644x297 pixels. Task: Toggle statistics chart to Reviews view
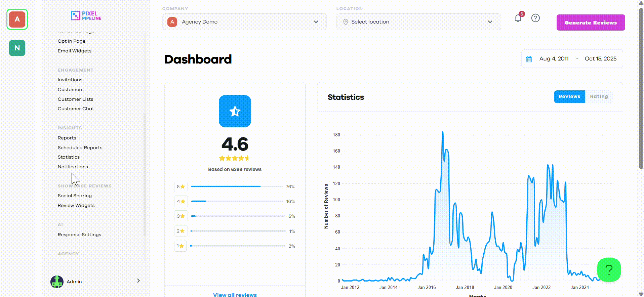coord(569,97)
